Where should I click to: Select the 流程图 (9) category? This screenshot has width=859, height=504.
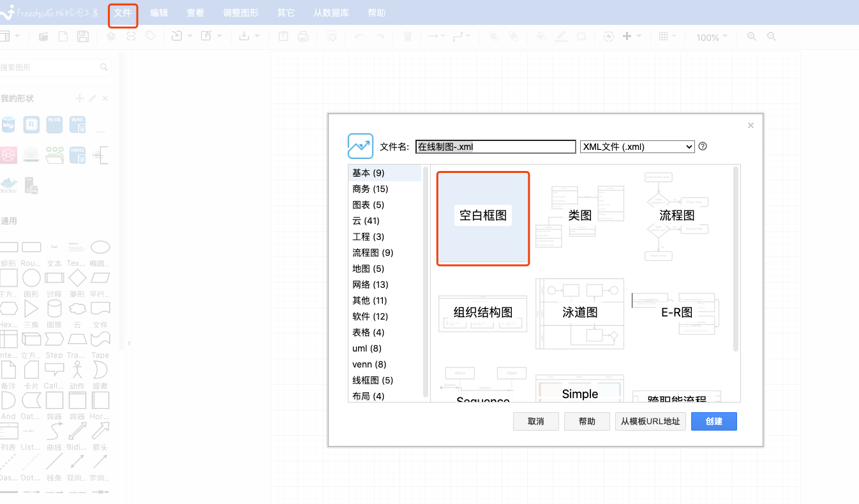point(385,253)
